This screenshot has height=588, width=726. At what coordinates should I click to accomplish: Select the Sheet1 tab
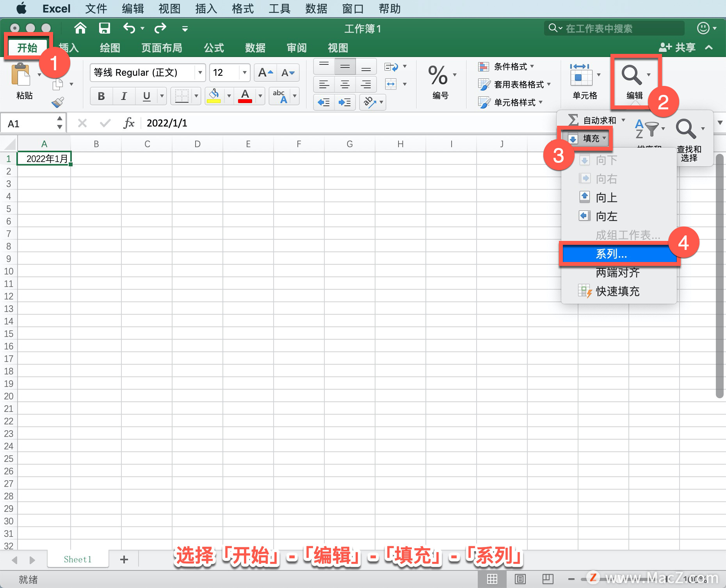(78, 559)
